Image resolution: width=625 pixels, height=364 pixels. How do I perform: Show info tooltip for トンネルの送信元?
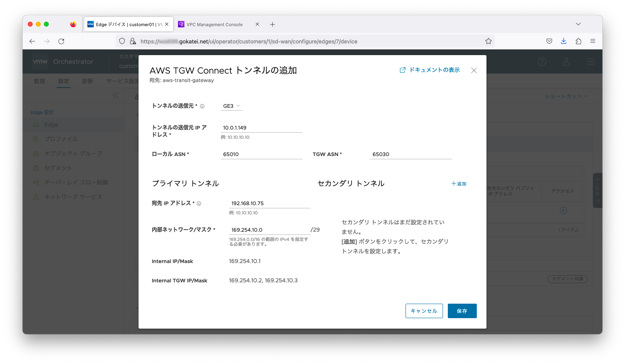(202, 106)
